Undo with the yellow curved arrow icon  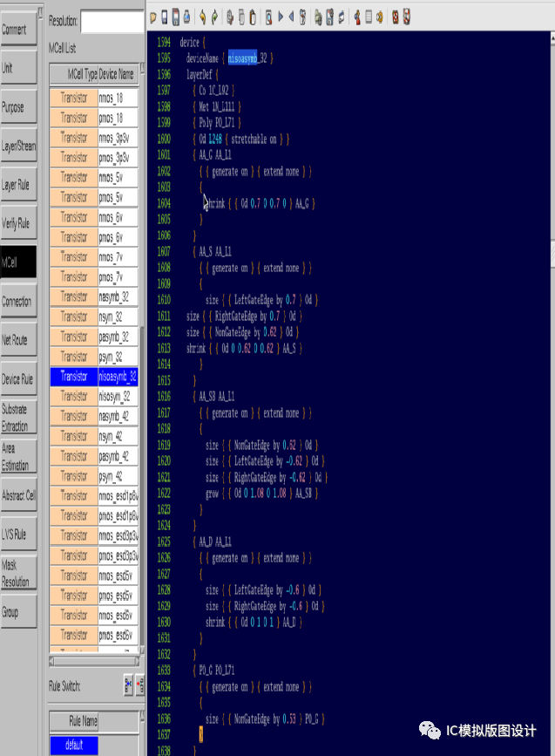[203, 17]
